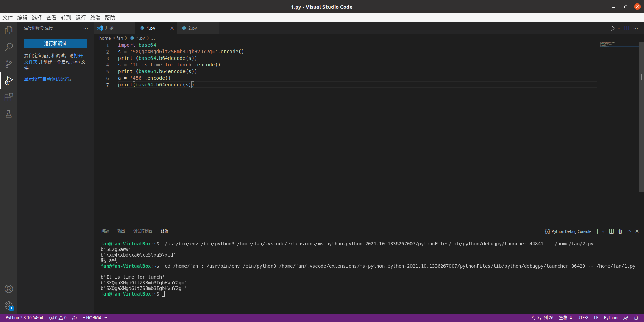Switch to the 输出 (Output) panel tab
Image resolution: width=644 pixels, height=322 pixels.
[x=121, y=231]
